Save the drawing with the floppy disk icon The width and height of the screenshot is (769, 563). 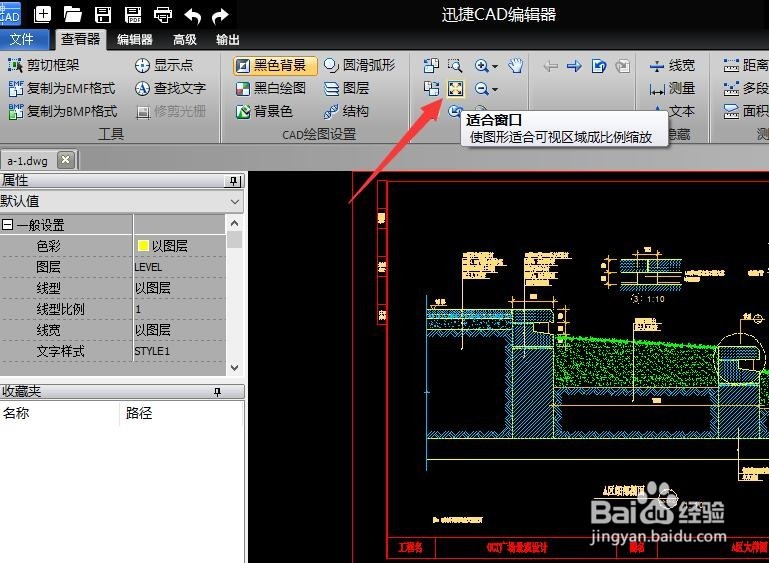103,15
